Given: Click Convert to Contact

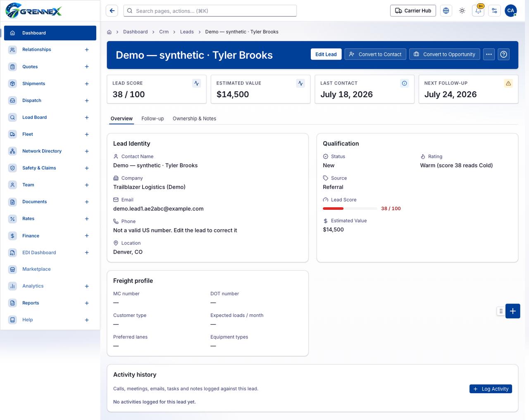Looking at the screenshot, I should pos(375,54).
